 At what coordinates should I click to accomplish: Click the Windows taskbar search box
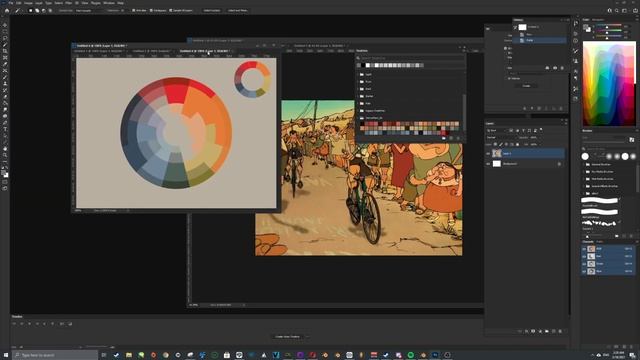tap(55, 355)
